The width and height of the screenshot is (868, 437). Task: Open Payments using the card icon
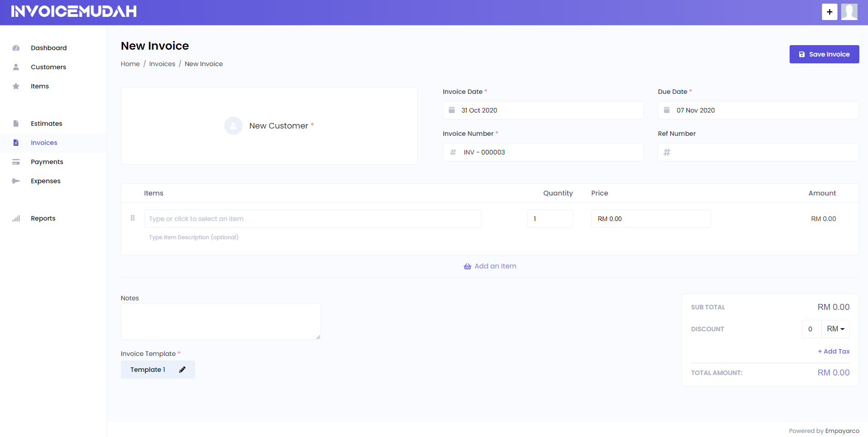click(x=16, y=162)
